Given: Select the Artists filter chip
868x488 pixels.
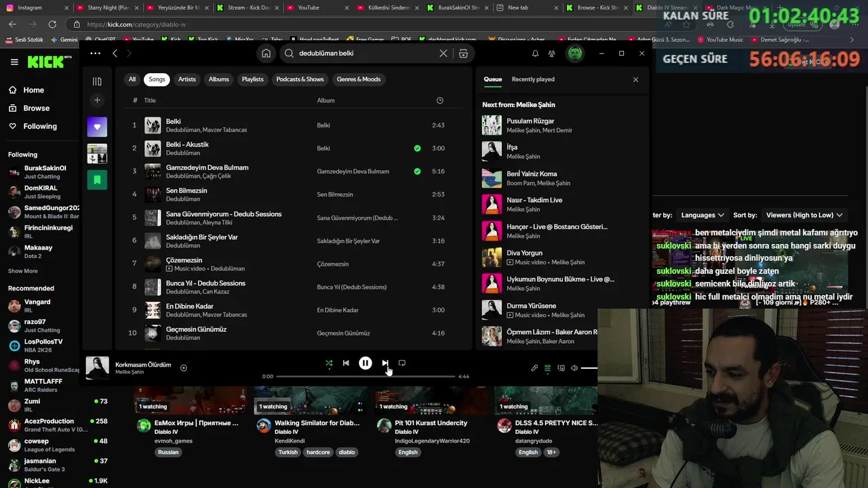Looking at the screenshot, I should (x=187, y=79).
